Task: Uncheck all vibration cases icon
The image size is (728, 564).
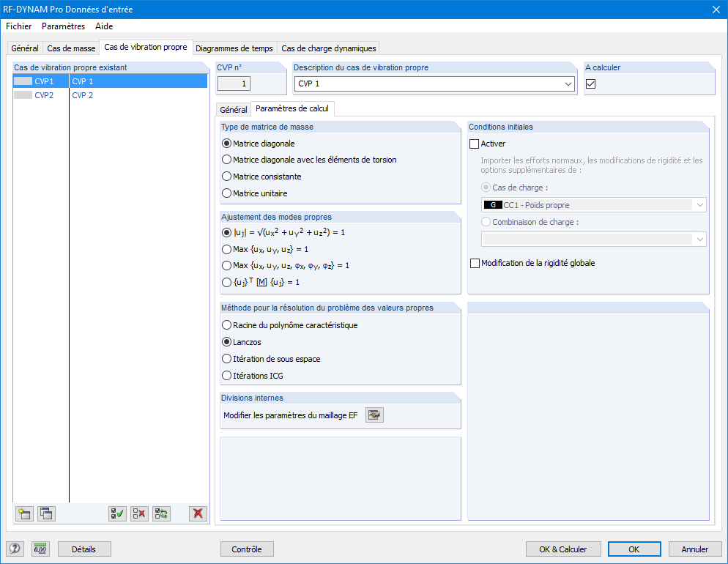Action: [139, 513]
